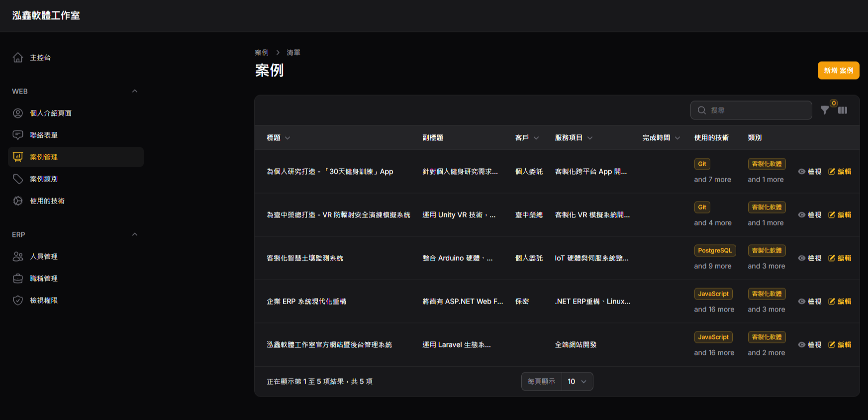
Task: Click the 清單 breadcrumb item
Action: (x=293, y=53)
